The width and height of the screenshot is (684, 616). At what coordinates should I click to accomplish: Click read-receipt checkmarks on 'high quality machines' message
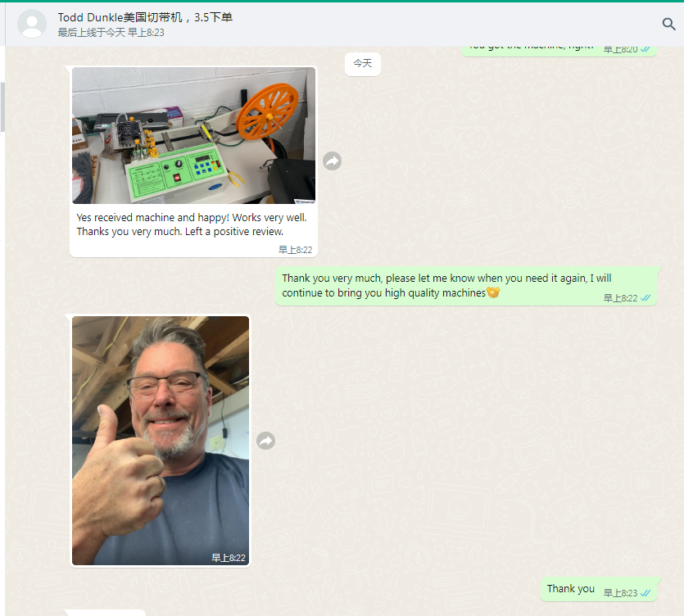tap(645, 298)
